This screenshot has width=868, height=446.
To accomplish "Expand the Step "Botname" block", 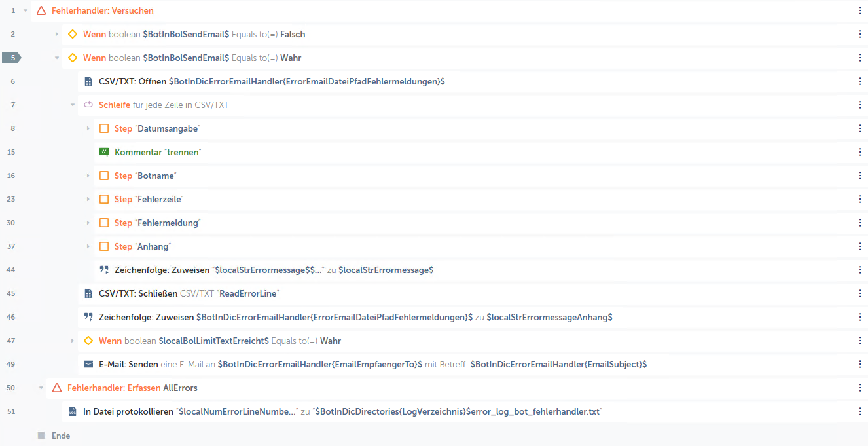I will click(x=88, y=176).
